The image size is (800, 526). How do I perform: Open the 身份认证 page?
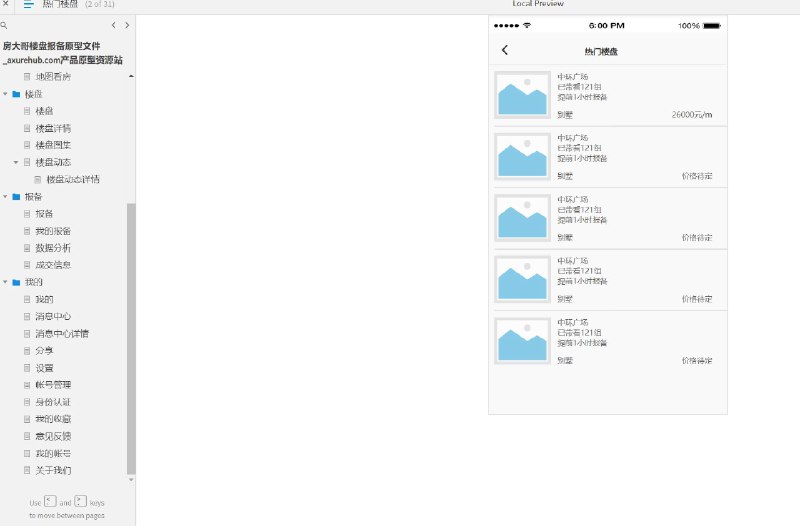click(x=53, y=402)
